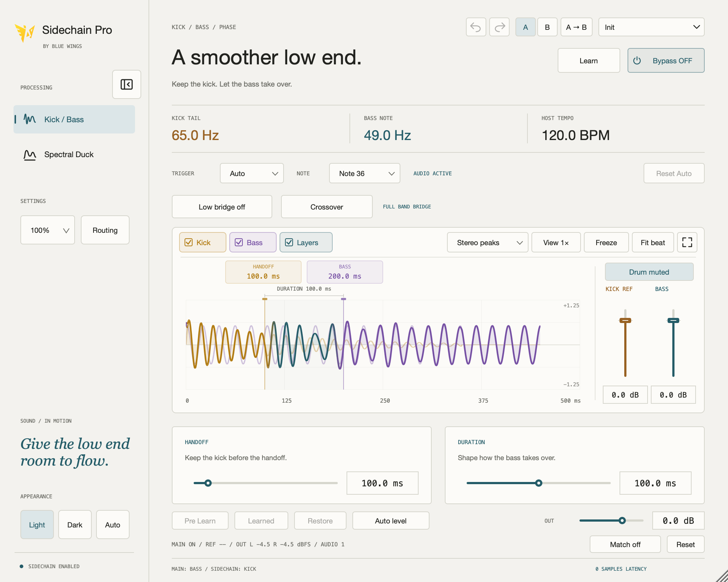728x582 pixels.
Task: Toggle the Kick layer checkbox
Action: (x=189, y=242)
